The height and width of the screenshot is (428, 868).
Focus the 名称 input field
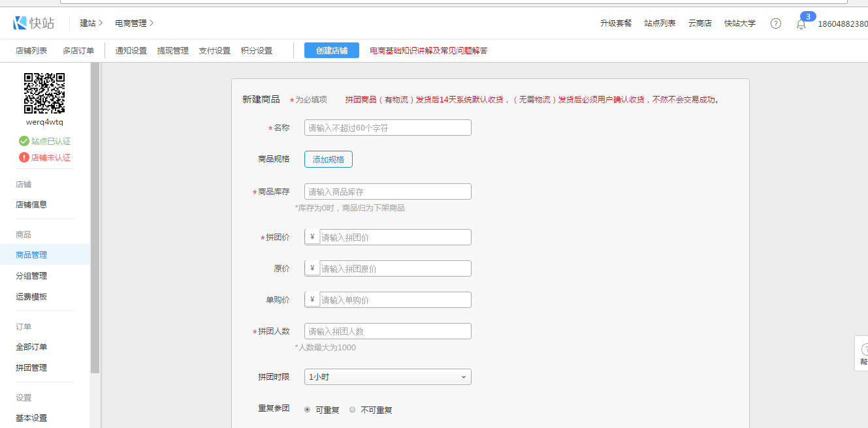(x=387, y=128)
